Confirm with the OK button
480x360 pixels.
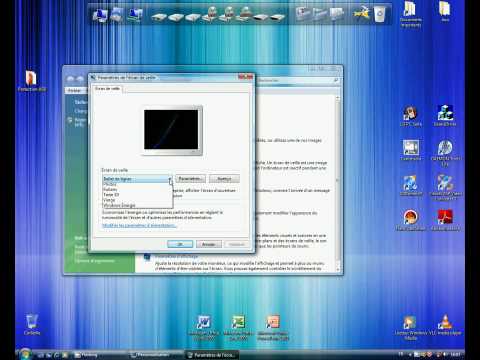[x=180, y=244]
